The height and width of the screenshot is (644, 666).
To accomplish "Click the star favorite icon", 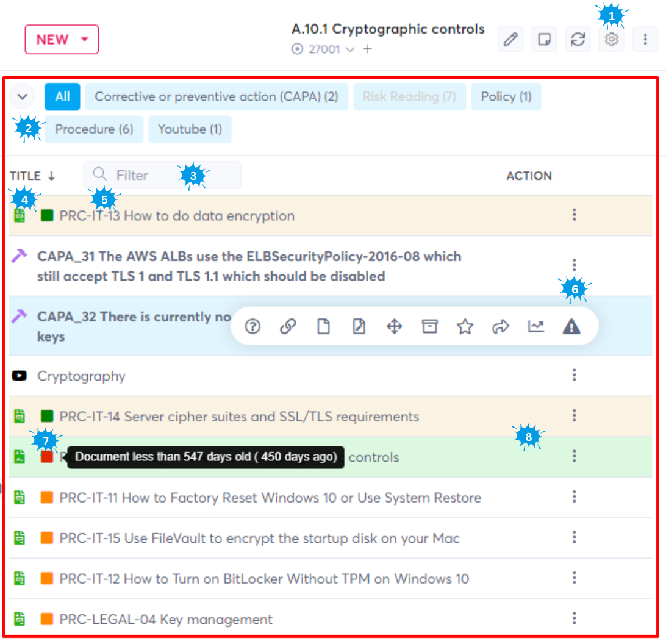I will [465, 327].
